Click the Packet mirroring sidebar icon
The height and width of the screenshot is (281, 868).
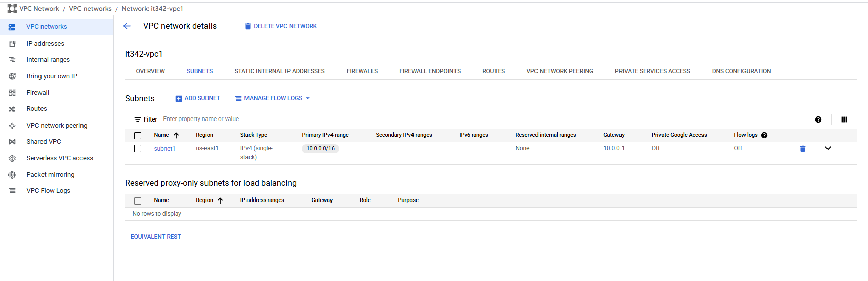pyautogui.click(x=12, y=175)
